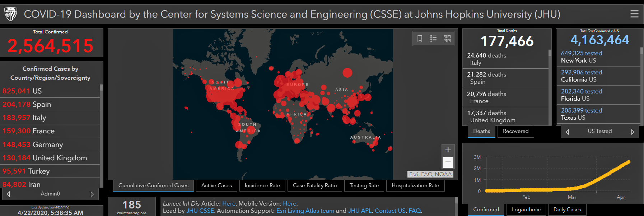Click the 185 countries/regions counter

tap(132, 207)
